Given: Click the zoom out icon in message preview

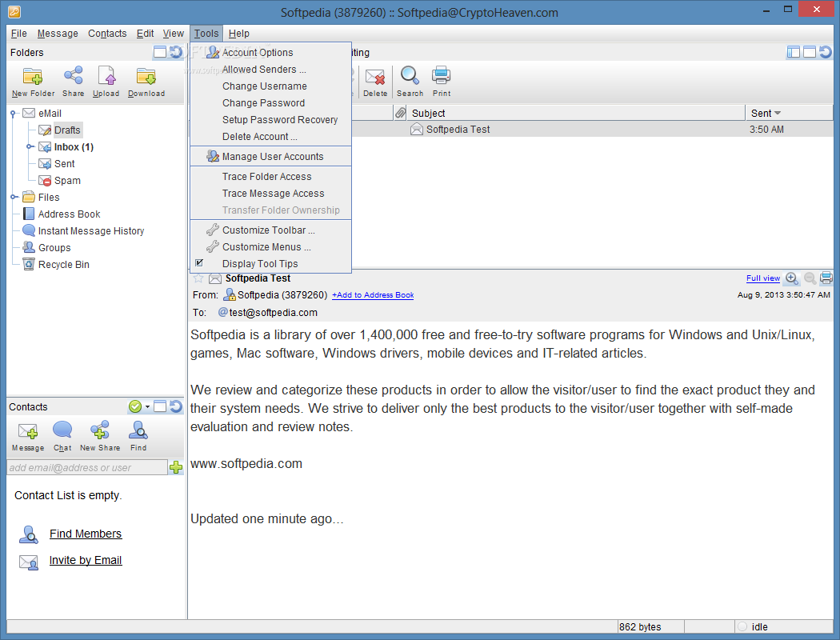Looking at the screenshot, I should [810, 278].
